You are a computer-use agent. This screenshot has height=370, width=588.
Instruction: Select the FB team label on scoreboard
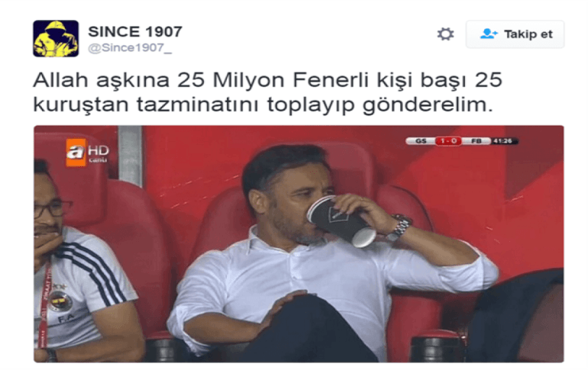476,141
